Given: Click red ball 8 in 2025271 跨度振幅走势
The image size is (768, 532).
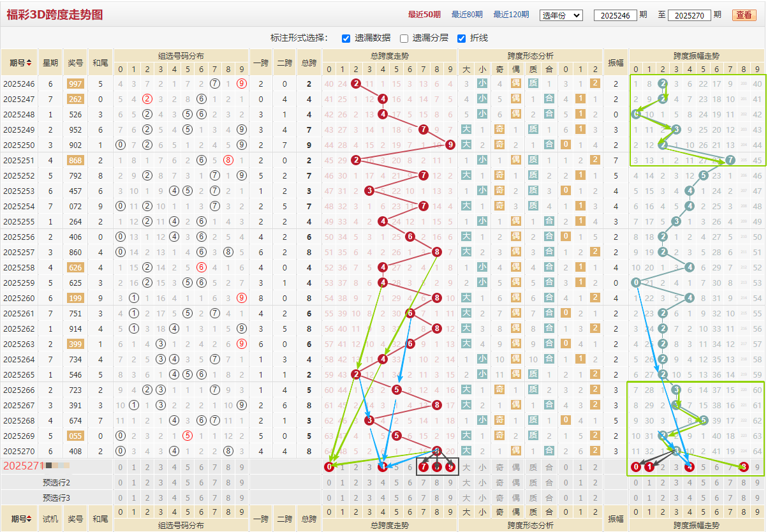Looking at the screenshot, I should (744, 467).
